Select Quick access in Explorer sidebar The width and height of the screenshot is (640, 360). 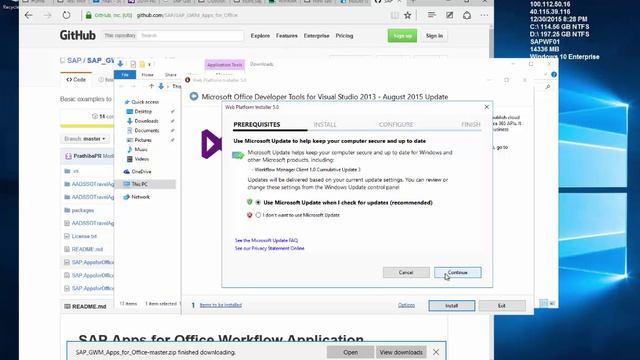coord(145,102)
